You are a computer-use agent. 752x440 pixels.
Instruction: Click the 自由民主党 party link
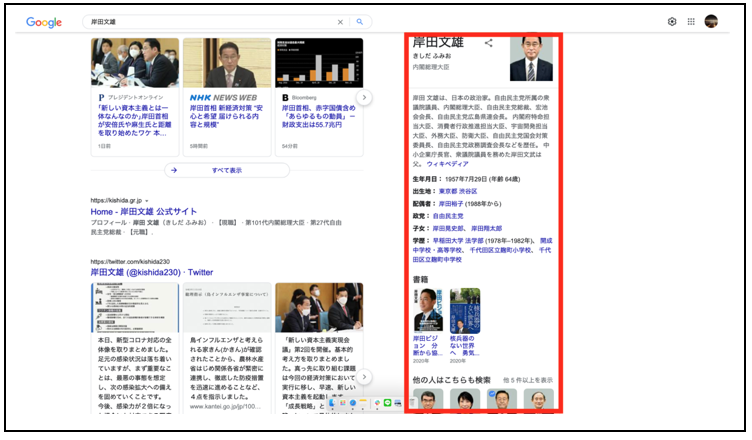[447, 215]
